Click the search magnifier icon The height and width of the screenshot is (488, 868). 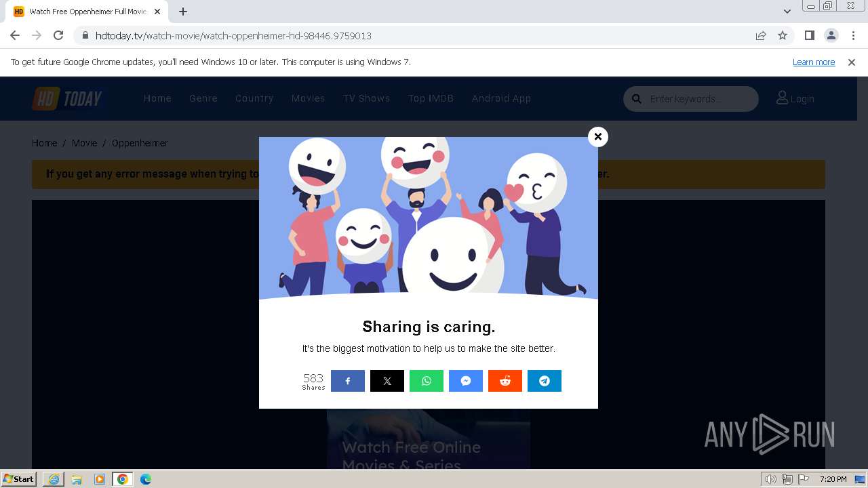(x=637, y=99)
